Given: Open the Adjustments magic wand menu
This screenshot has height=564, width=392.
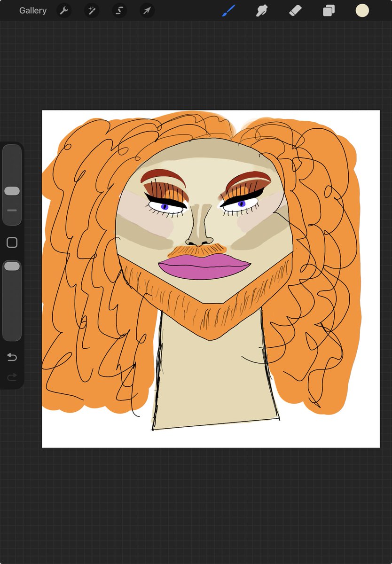Looking at the screenshot, I should click(x=92, y=10).
